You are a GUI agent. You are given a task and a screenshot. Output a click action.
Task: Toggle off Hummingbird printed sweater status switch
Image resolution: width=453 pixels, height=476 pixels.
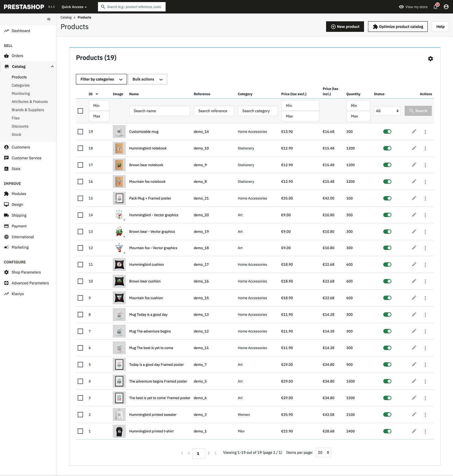387,415
